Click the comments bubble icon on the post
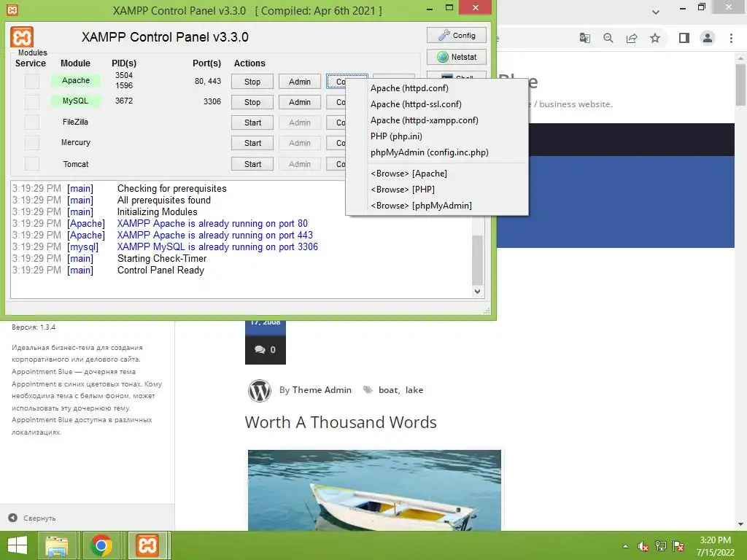This screenshot has width=747, height=560. [x=260, y=349]
